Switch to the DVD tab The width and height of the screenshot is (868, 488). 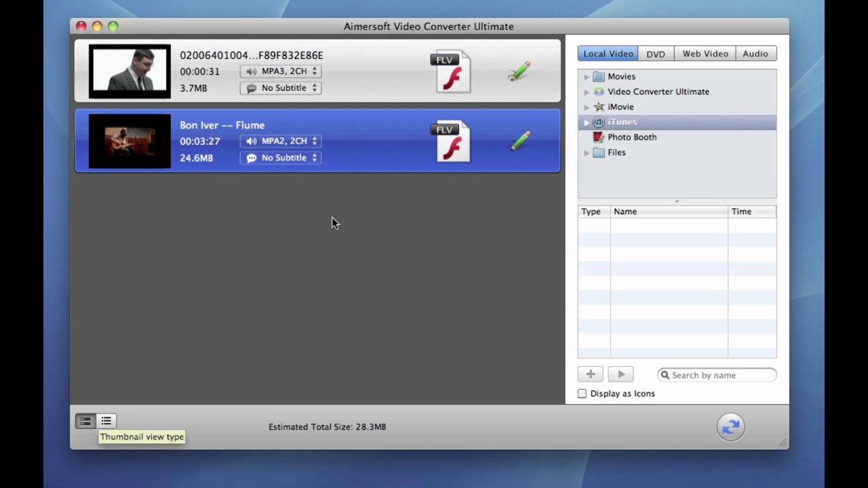tap(656, 54)
